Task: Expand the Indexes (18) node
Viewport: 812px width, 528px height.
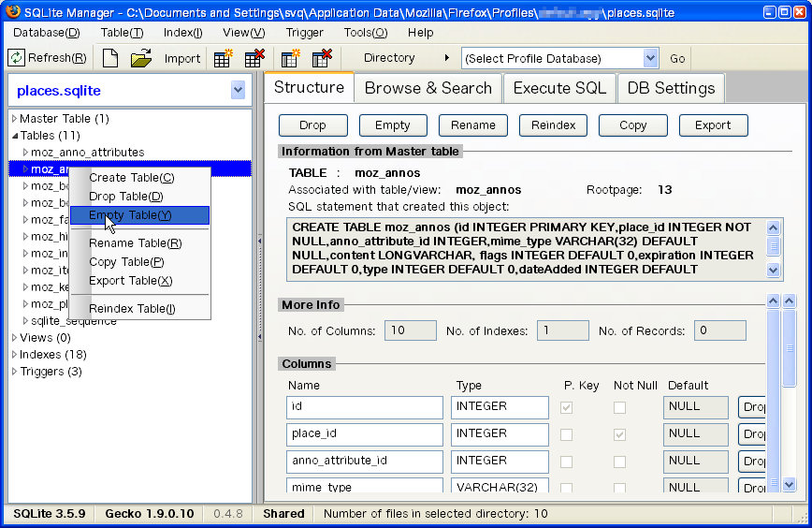Action: [x=15, y=355]
